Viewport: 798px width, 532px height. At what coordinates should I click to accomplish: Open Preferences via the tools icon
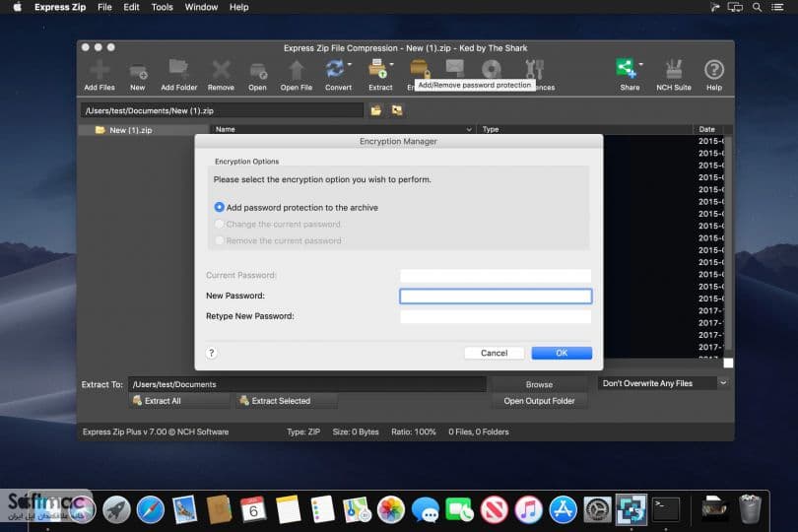click(534, 69)
